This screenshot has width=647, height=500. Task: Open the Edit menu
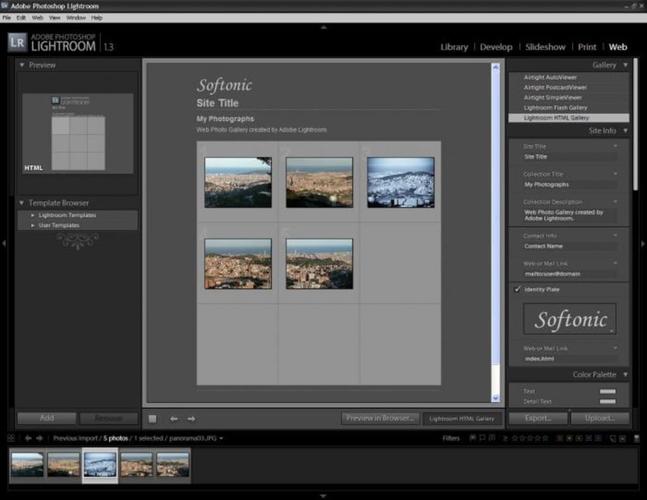21,18
